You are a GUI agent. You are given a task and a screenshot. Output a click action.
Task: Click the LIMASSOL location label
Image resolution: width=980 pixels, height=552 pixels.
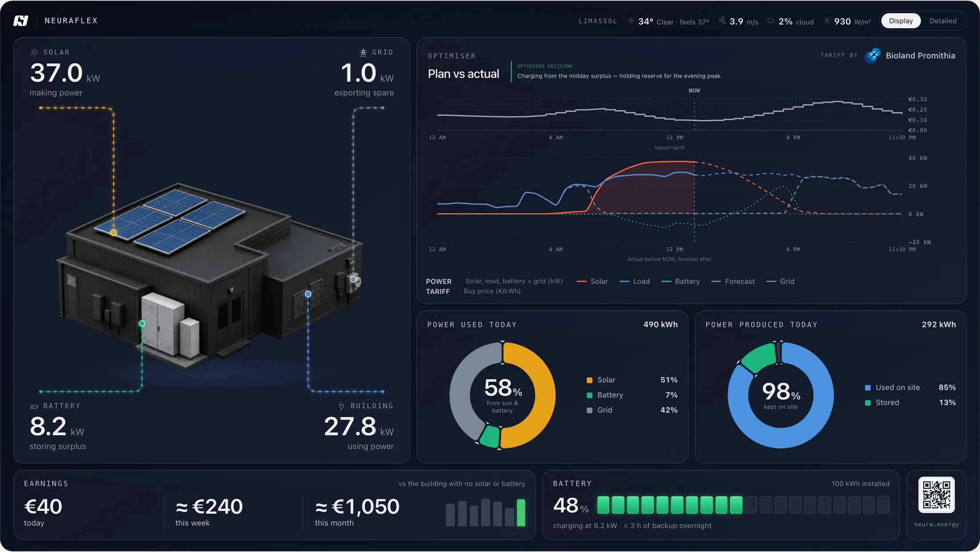pos(598,21)
